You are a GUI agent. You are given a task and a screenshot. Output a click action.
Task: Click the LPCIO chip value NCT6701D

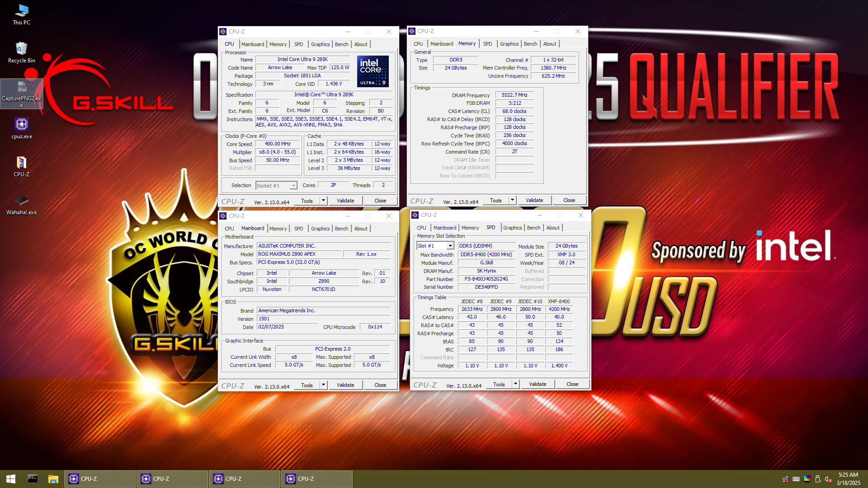(x=323, y=289)
